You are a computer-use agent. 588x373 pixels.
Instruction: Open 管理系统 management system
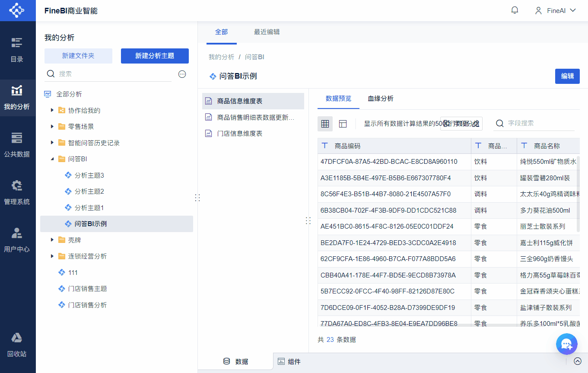point(17,193)
